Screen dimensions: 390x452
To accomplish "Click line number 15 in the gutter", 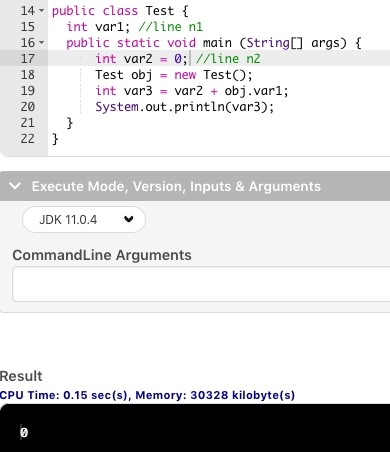I will tap(28, 27).
